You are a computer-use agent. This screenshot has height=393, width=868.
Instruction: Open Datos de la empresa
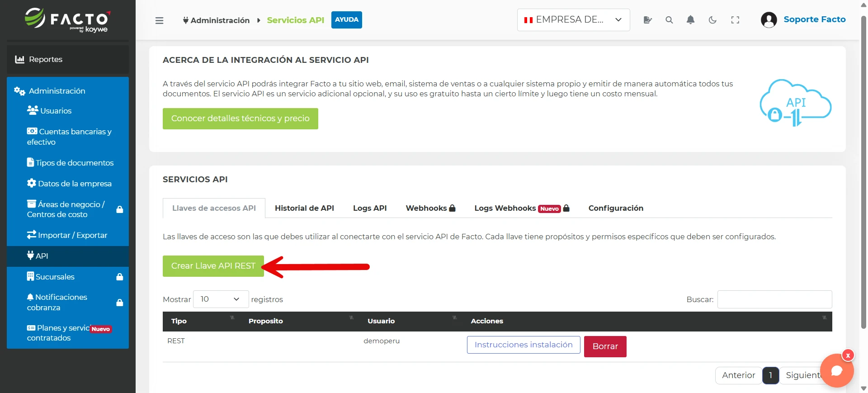(68, 184)
